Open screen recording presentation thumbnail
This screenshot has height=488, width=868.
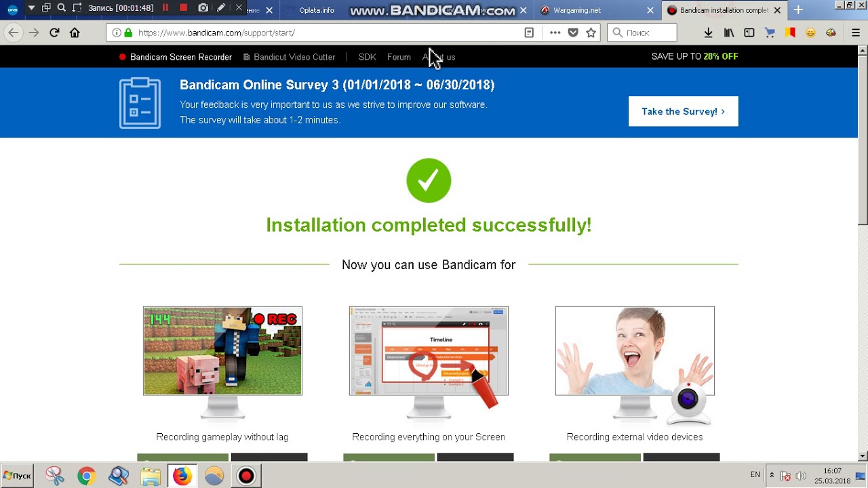[x=429, y=350]
